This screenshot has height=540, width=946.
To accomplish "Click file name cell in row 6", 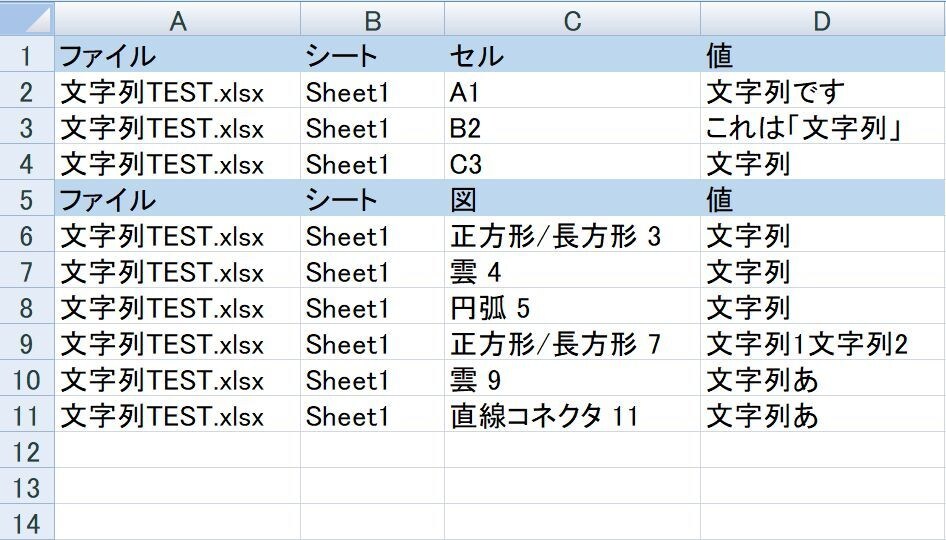I will [177, 235].
